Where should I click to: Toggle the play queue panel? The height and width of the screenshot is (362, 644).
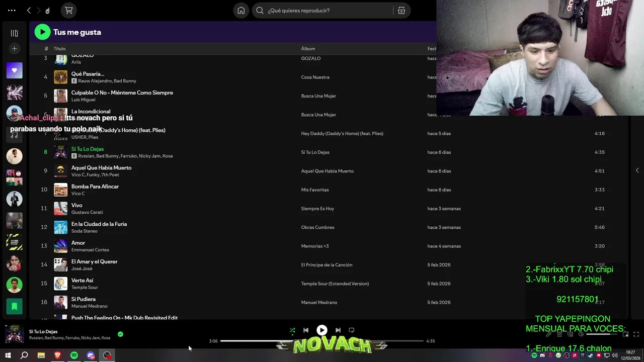[x=559, y=334]
